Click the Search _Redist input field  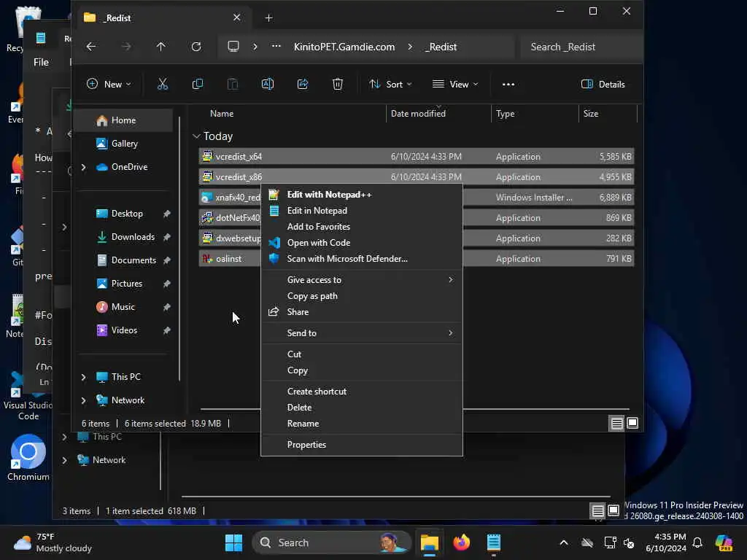coord(580,47)
